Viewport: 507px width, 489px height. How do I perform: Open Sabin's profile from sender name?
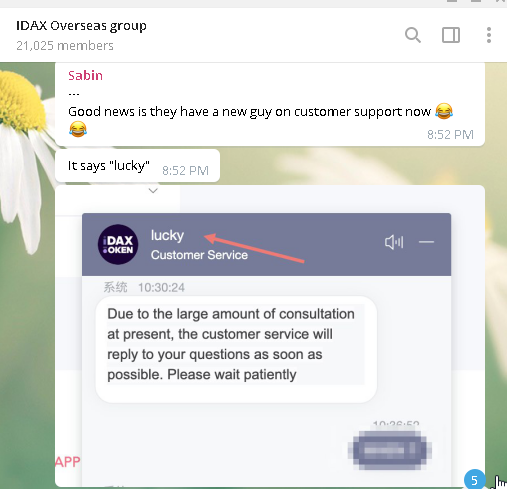pos(85,76)
